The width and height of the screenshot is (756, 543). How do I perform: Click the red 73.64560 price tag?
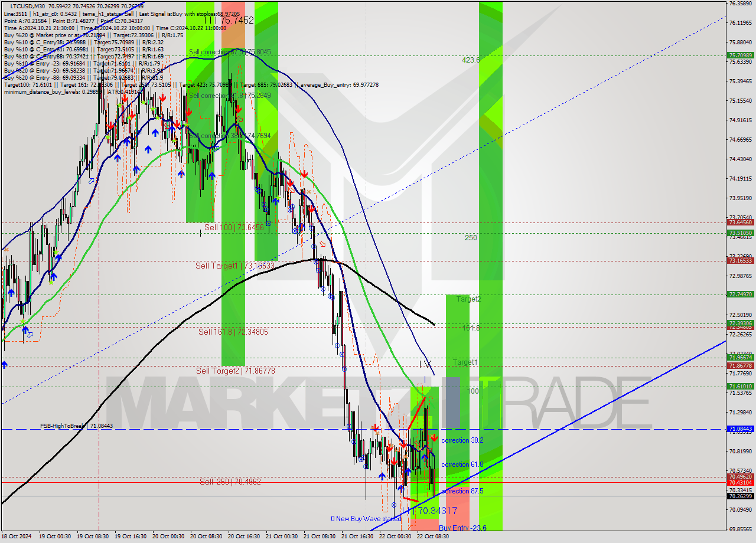740,223
